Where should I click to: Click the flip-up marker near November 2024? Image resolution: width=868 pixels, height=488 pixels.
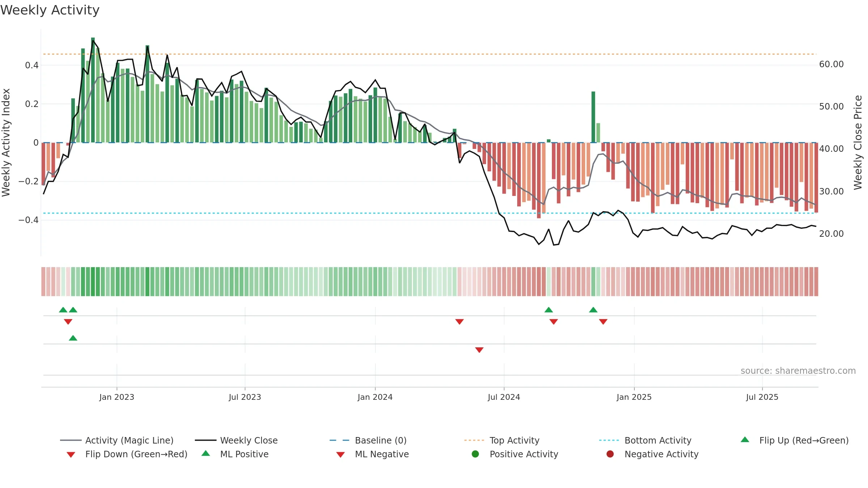point(593,310)
